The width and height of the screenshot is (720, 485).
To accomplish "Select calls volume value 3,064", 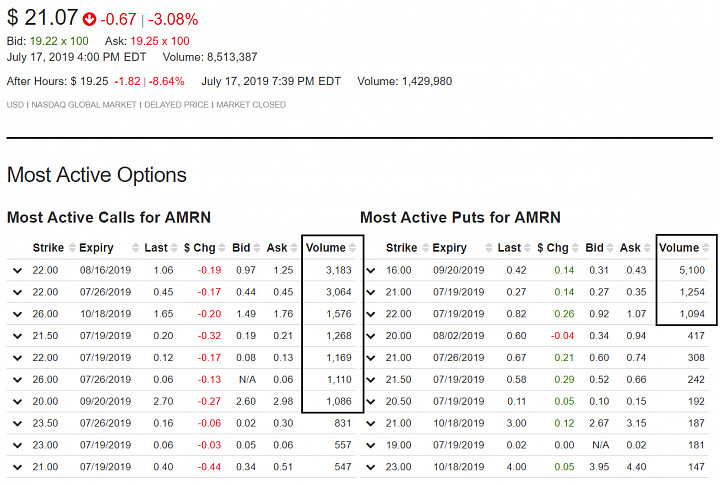I will point(339,292).
